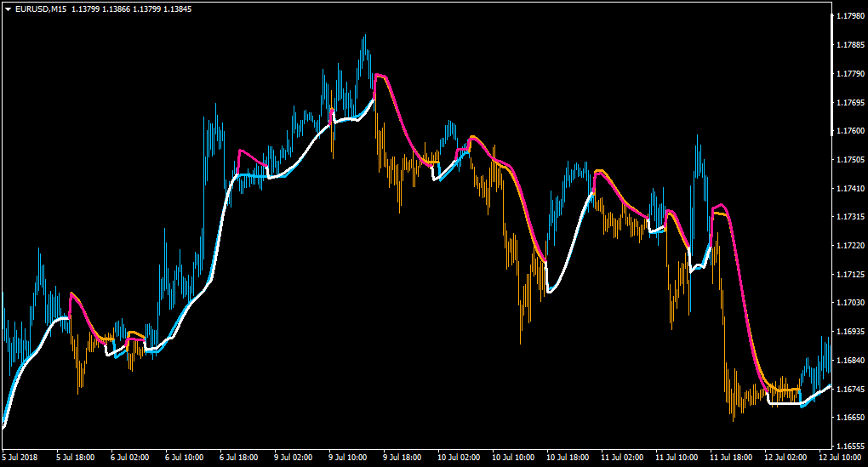Click the 11 Jul 10:00 time label
Viewport: 868px width, 467px height.
click(x=677, y=458)
